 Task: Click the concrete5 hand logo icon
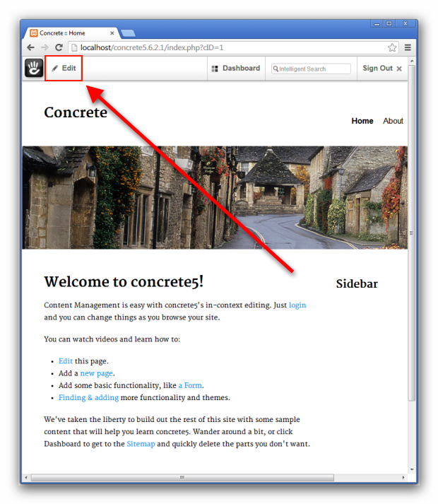tap(34, 68)
